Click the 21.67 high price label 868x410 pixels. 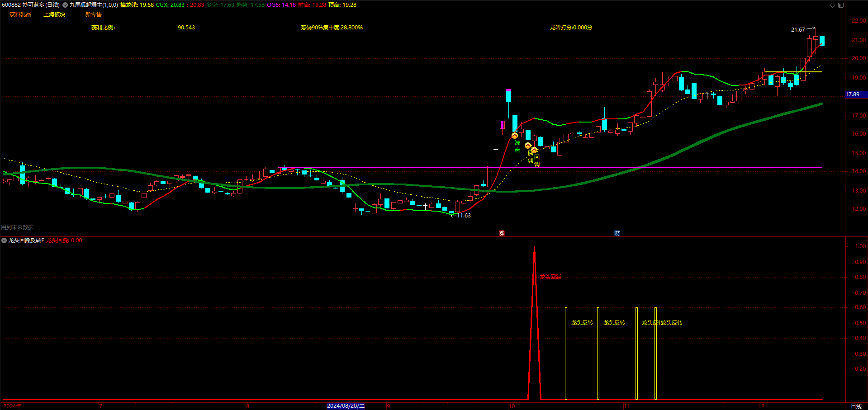pyautogui.click(x=798, y=30)
